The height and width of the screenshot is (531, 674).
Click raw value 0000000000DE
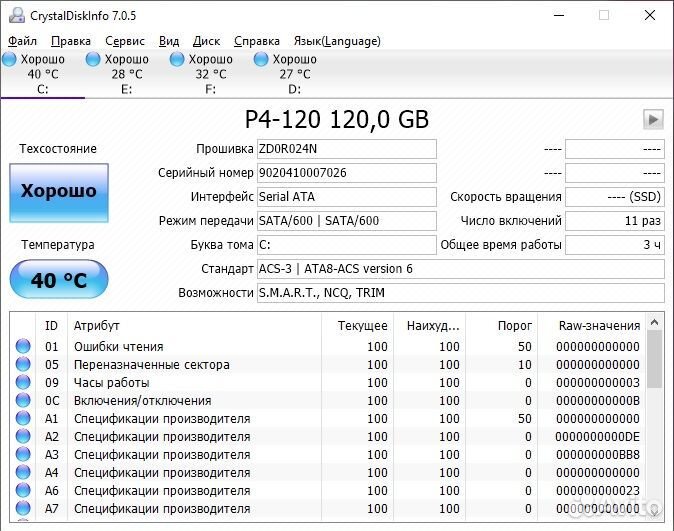tap(597, 437)
